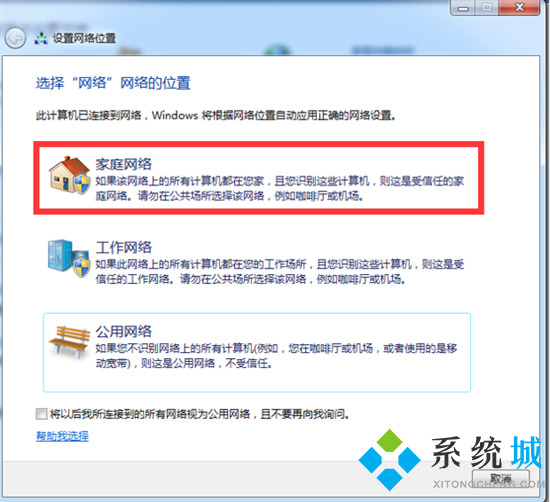Click the work network description text
550x502 pixels.
tap(280, 272)
